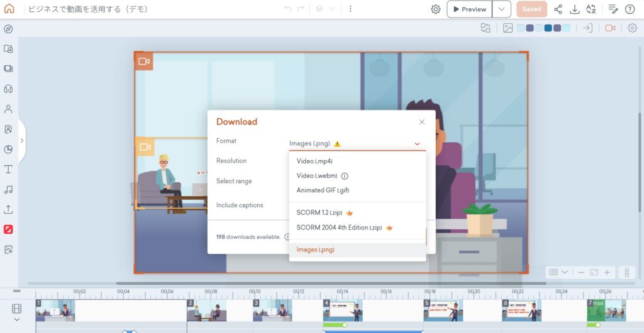
Task: Open the scene color palette swatches
Action: click(543, 28)
